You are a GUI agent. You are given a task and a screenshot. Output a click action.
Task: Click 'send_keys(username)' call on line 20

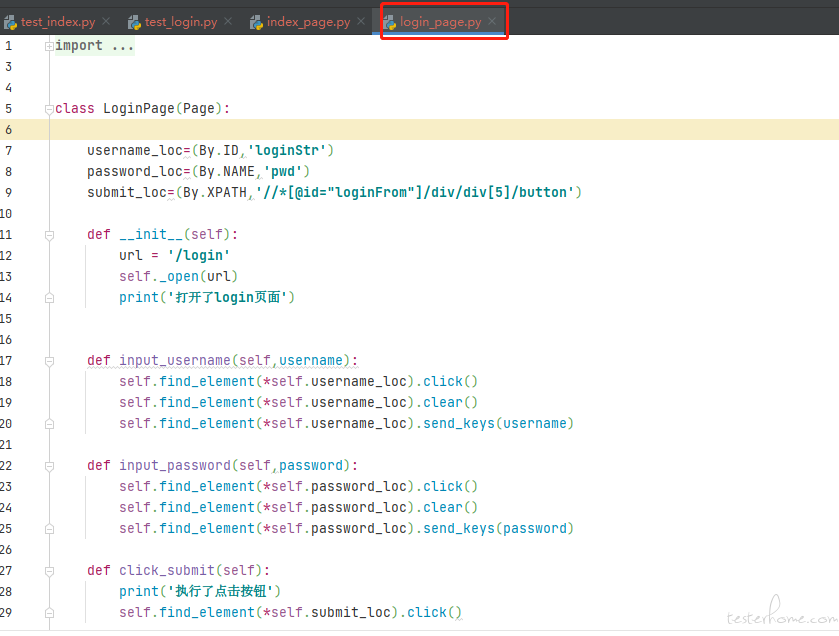click(x=498, y=424)
